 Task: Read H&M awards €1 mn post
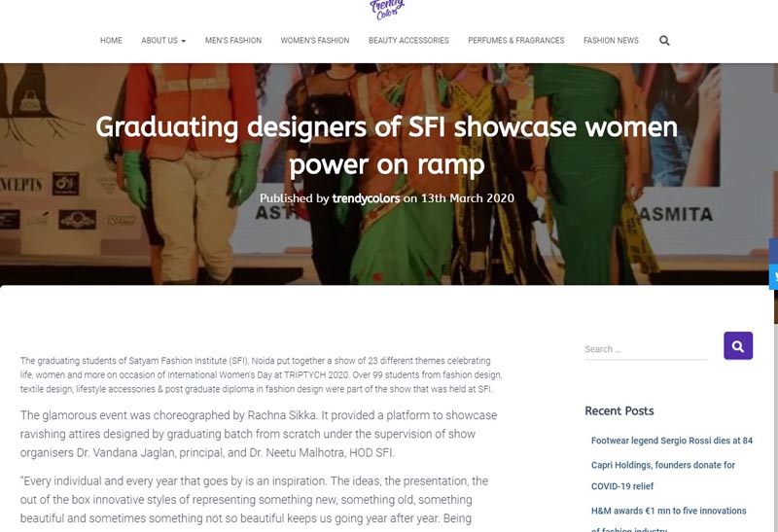(x=671, y=512)
